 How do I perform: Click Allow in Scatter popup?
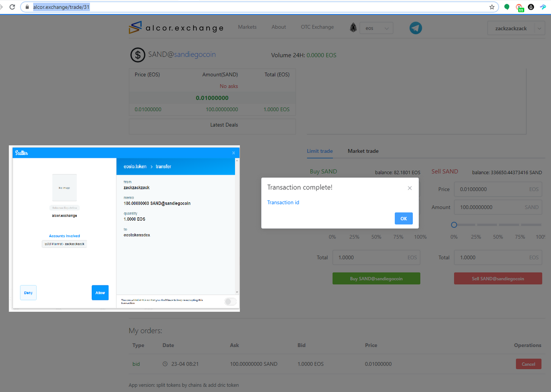point(100,293)
